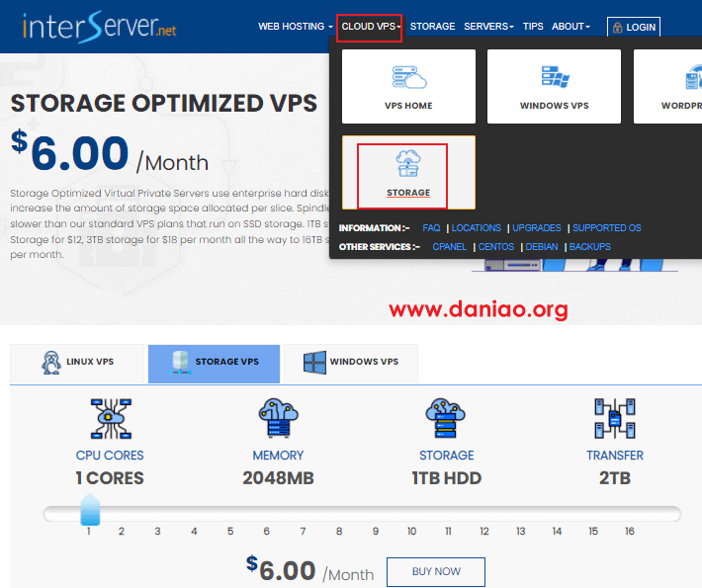Open the Cloud VPS dropdown menu

coord(371,27)
